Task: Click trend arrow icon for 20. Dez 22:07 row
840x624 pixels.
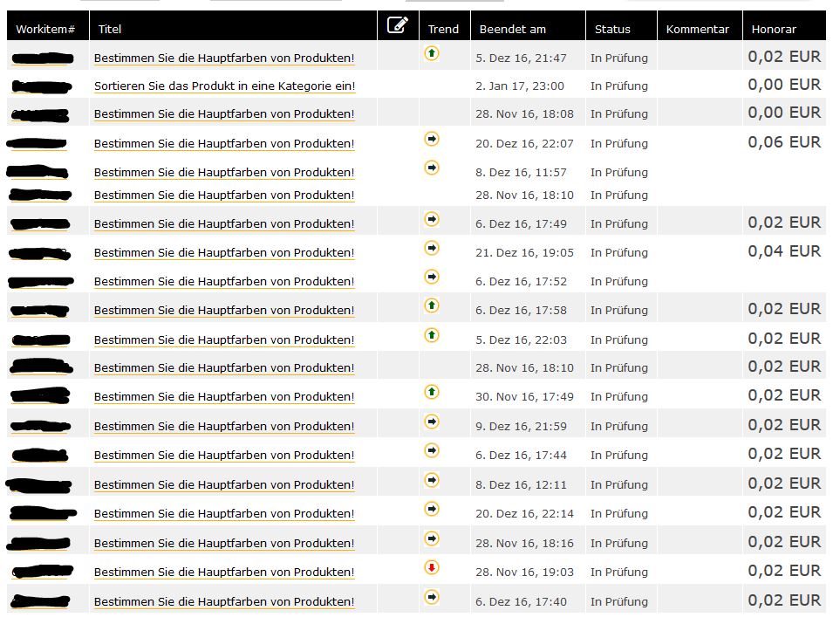Action: click(x=432, y=139)
